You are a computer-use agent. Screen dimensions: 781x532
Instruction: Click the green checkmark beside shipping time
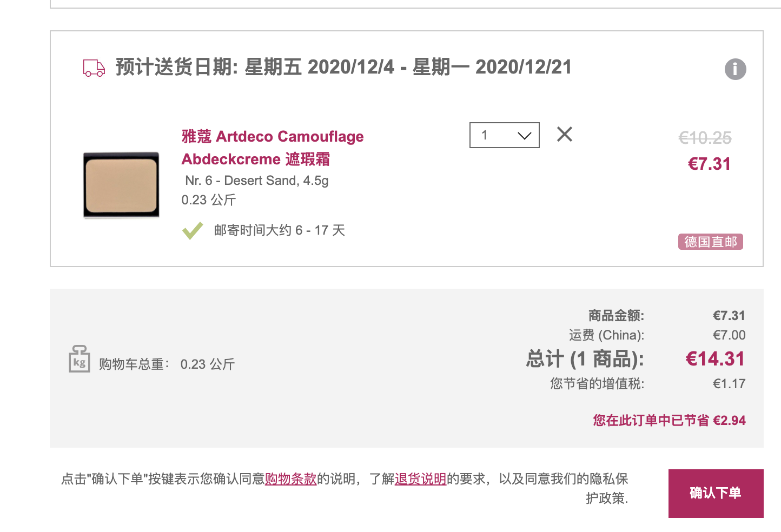(x=193, y=231)
